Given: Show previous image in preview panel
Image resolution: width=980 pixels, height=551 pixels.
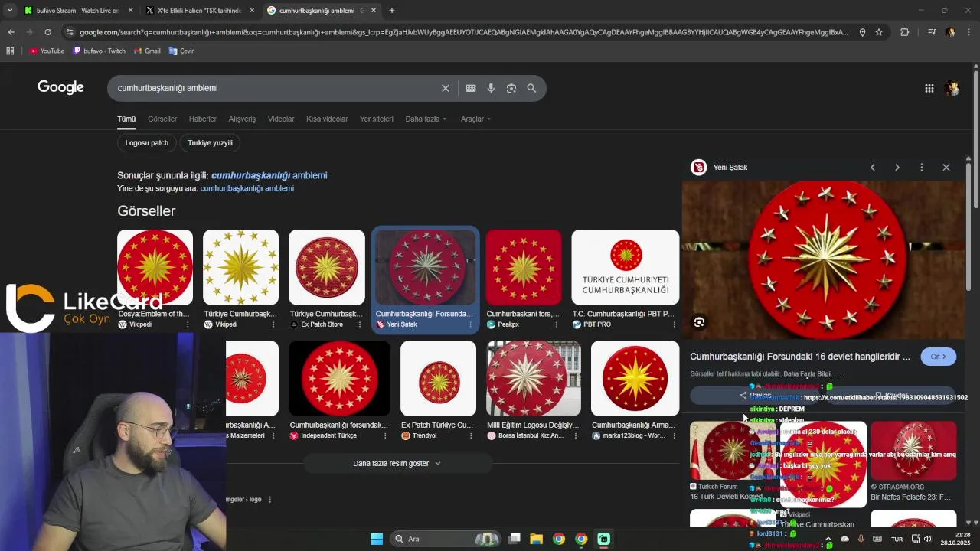Looking at the screenshot, I should 872,167.
